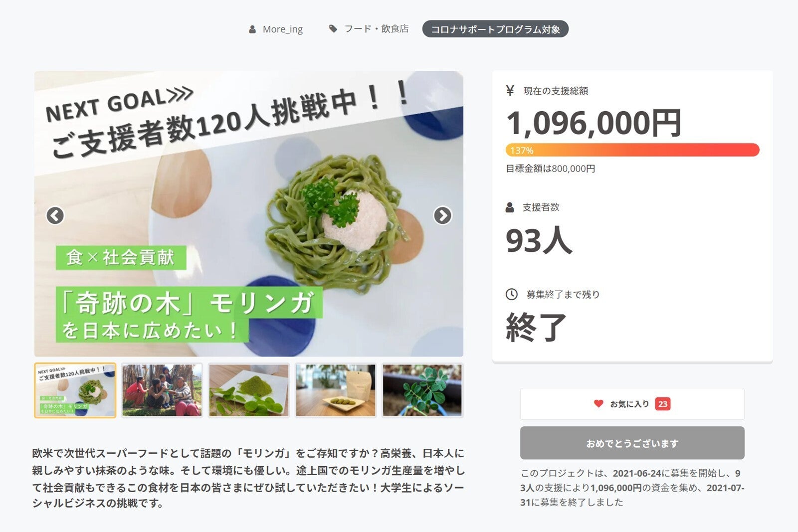Click the 137% funding progress bar
This screenshot has height=532, width=798.
coord(632,150)
